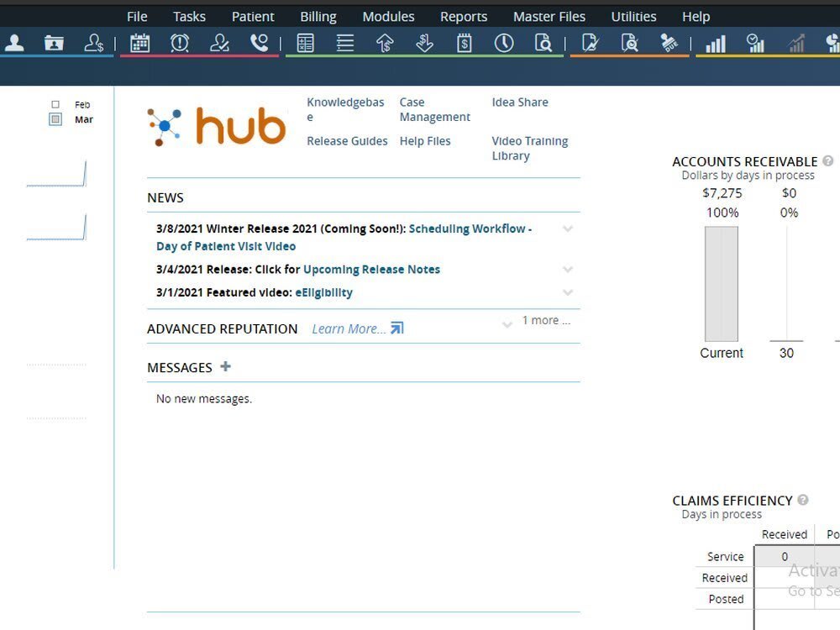This screenshot has height=630, width=840.
Task: Click the phone call icon
Action: [x=260, y=43]
